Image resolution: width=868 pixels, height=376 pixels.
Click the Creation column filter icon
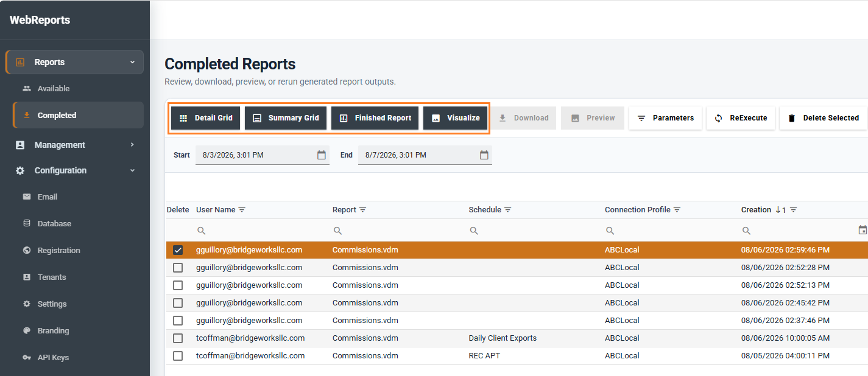[x=794, y=210]
